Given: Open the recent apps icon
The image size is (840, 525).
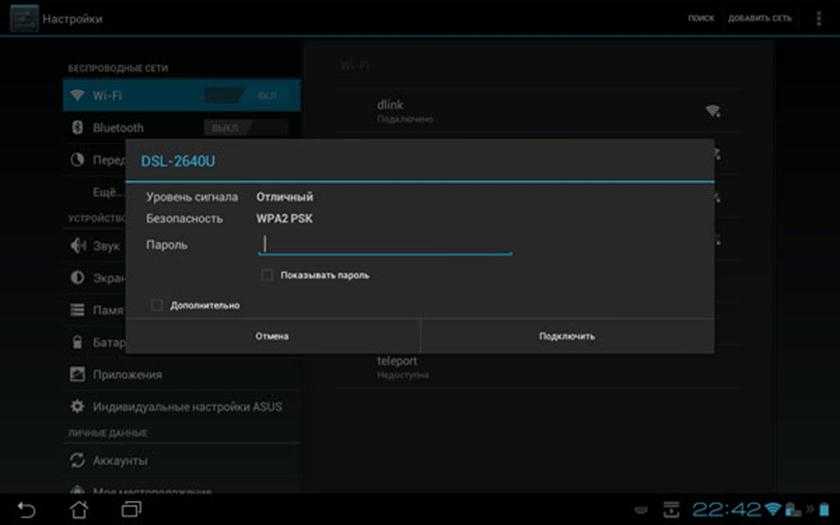Looking at the screenshot, I should tap(130, 510).
